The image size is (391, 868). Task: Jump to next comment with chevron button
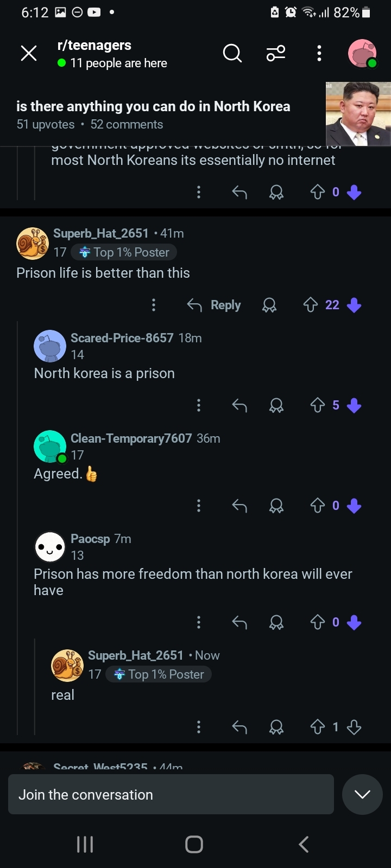[x=362, y=795]
